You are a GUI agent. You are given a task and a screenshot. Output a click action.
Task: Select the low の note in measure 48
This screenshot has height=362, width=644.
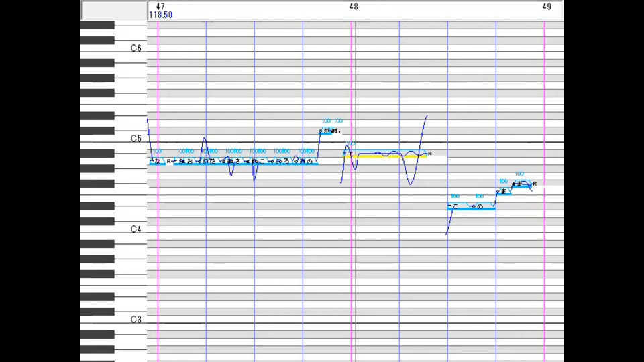pos(484,206)
